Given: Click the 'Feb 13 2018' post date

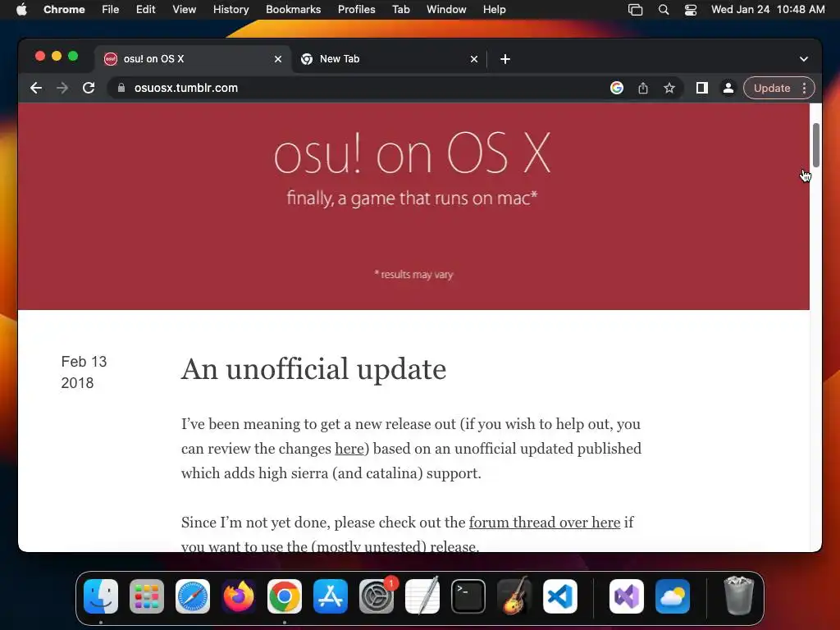Looking at the screenshot, I should (84, 372).
